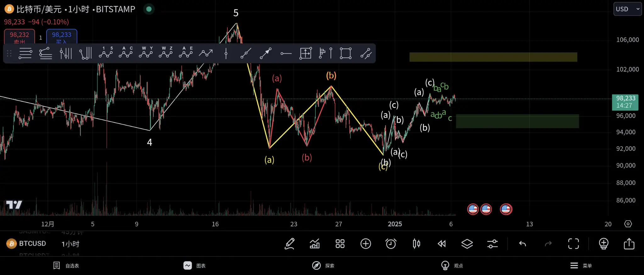Create an alert with the alarm clock
The image size is (644, 275).
coord(391,244)
